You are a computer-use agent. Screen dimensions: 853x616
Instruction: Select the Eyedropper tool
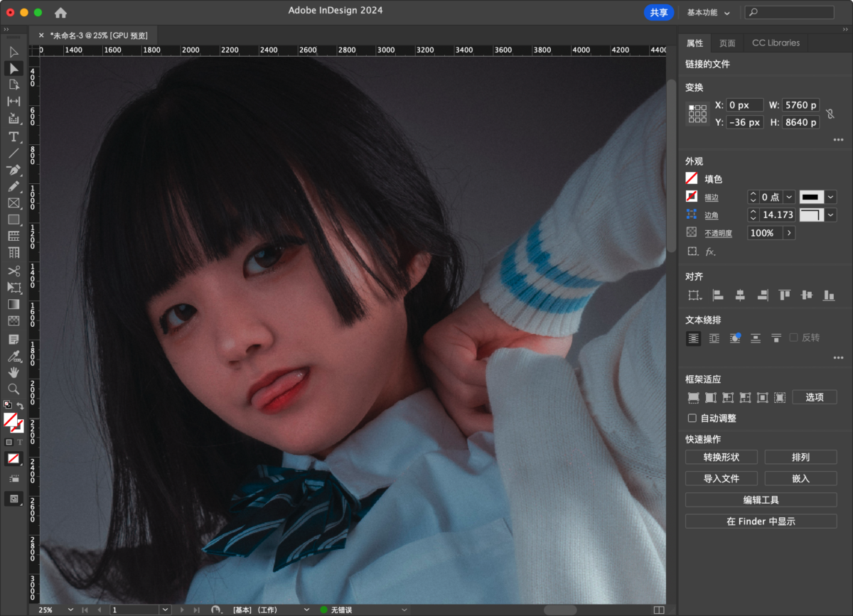pyautogui.click(x=14, y=355)
